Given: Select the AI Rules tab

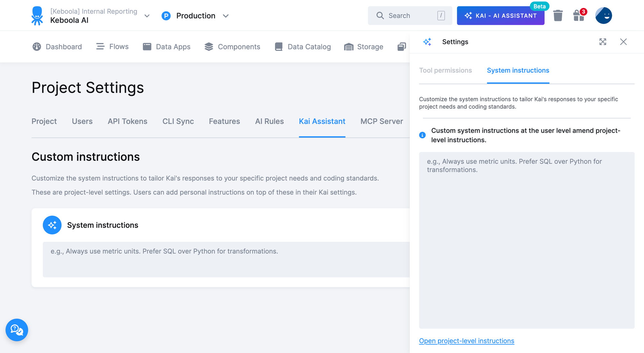Looking at the screenshot, I should [x=269, y=121].
